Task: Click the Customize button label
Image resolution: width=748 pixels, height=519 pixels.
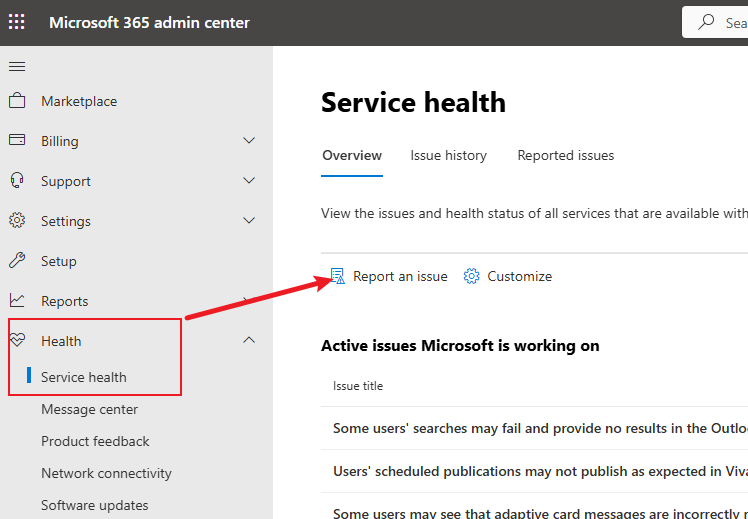Action: pyautogui.click(x=519, y=276)
